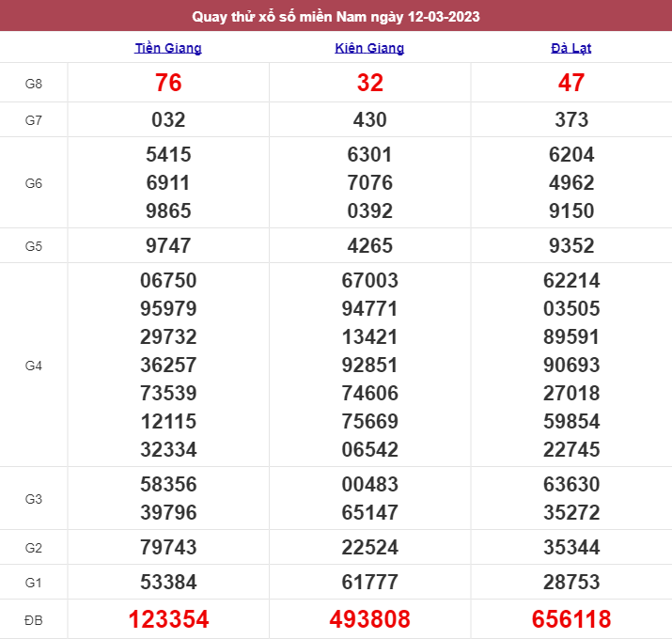Click G1 value 61777
Viewport: 672px width, 639px height.
[370, 582]
